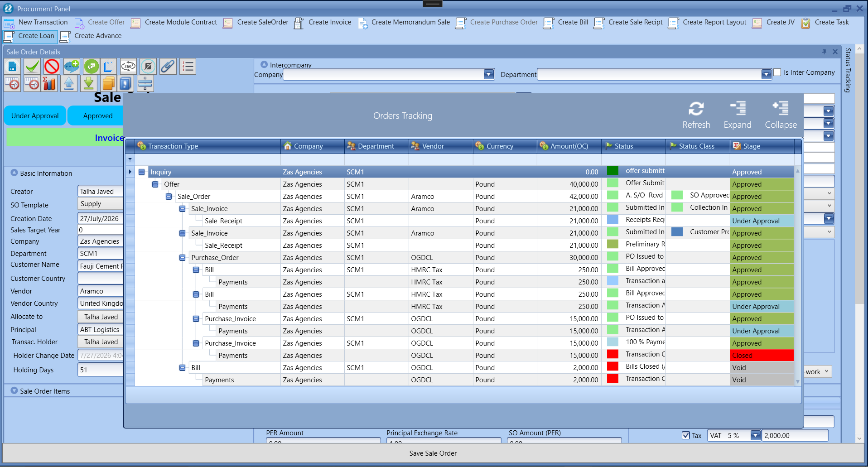Open the green chat messages icon
868x467 pixels.
pos(91,67)
